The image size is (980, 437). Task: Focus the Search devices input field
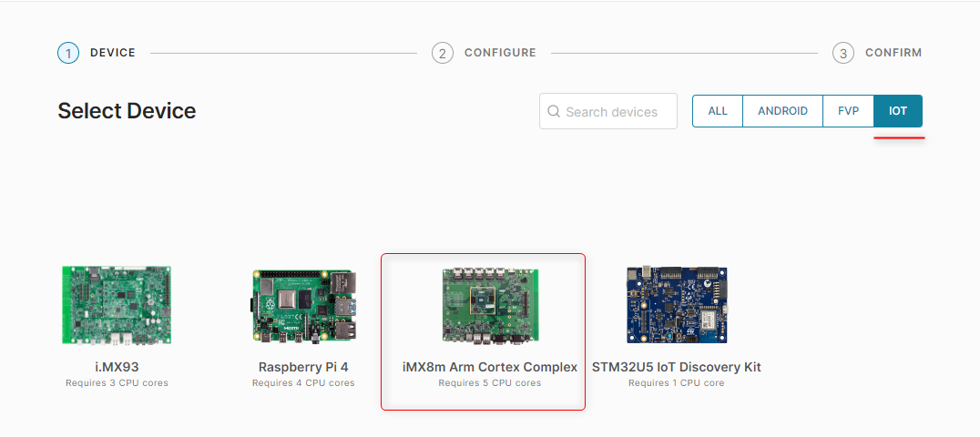point(608,111)
